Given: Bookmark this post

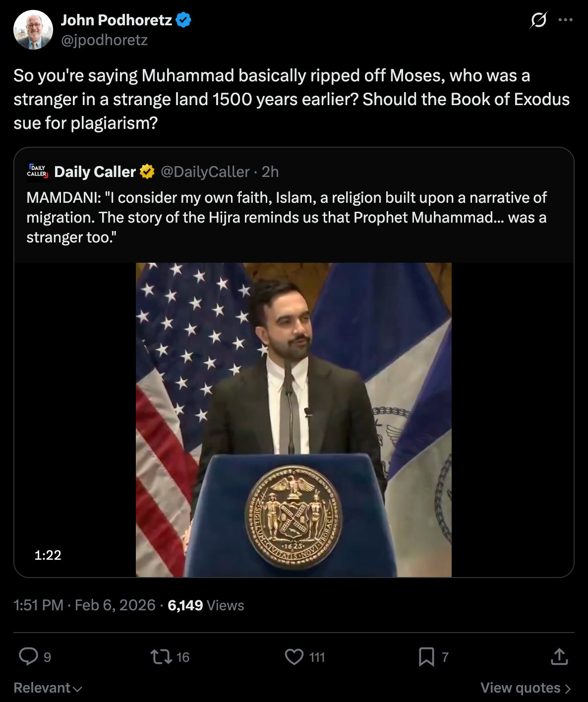Looking at the screenshot, I should (426, 656).
